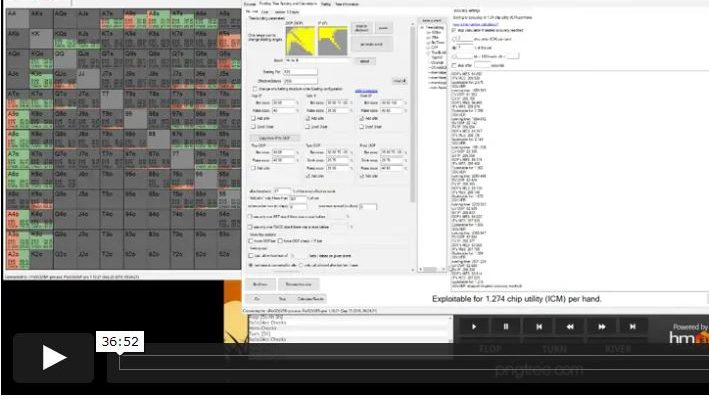This screenshot has height=399, width=709.
Task: Enable the change betting structure checkbox
Action: 255,89
